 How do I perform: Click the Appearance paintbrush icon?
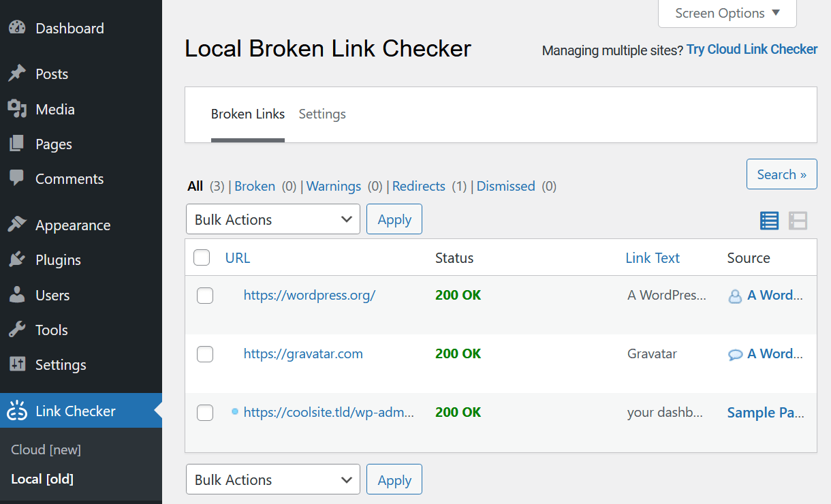pyautogui.click(x=17, y=225)
